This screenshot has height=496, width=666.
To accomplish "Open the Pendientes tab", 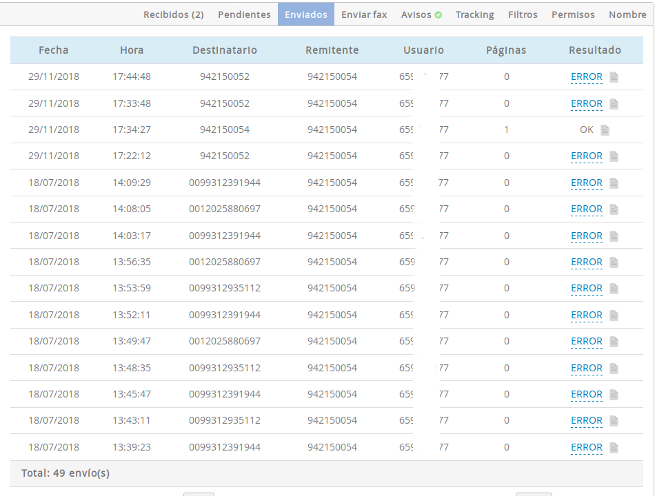I will pyautogui.click(x=244, y=15).
